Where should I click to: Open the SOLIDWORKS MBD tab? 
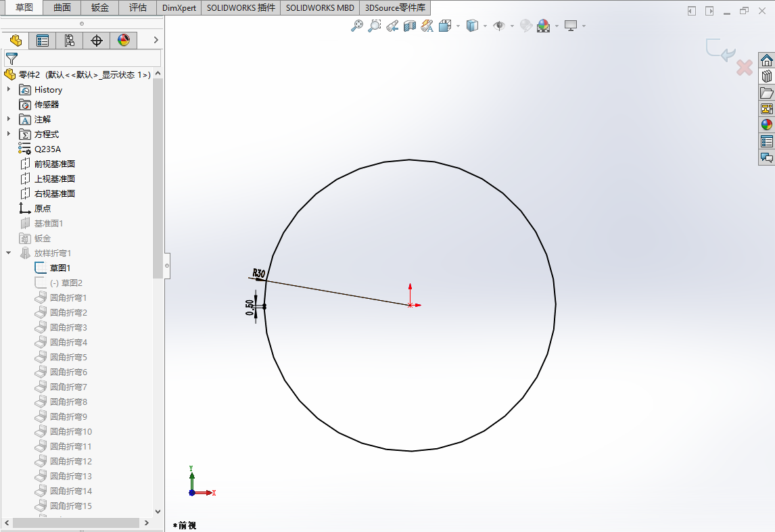click(x=320, y=7)
